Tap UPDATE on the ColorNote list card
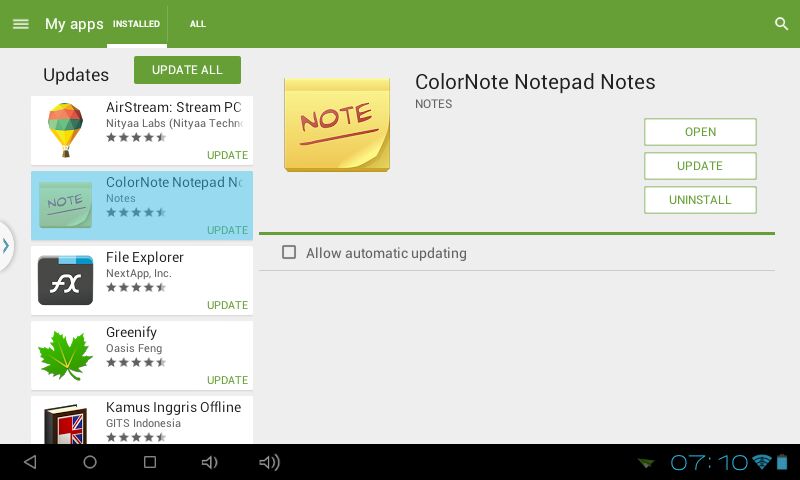This screenshot has height=480, width=800. (x=227, y=230)
